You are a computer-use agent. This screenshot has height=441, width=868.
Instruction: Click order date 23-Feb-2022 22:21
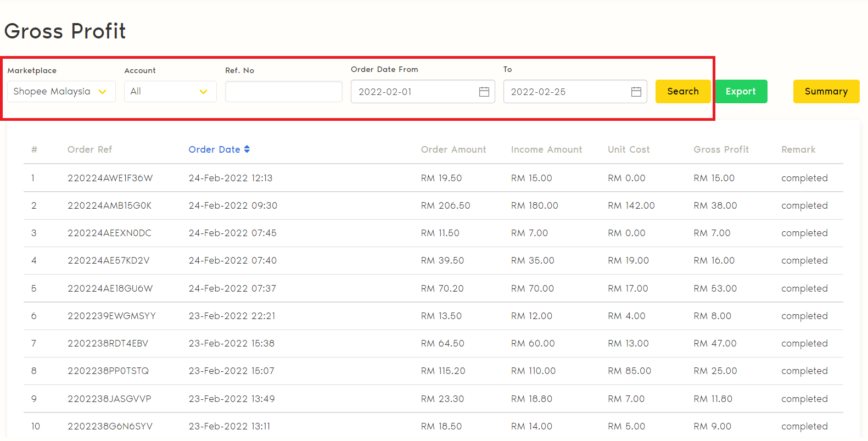(232, 316)
